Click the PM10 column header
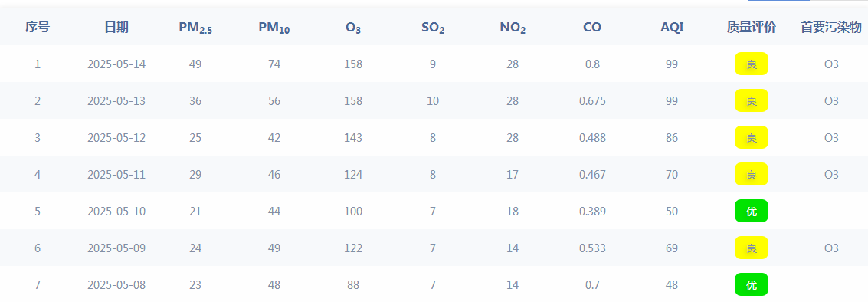 (274, 28)
